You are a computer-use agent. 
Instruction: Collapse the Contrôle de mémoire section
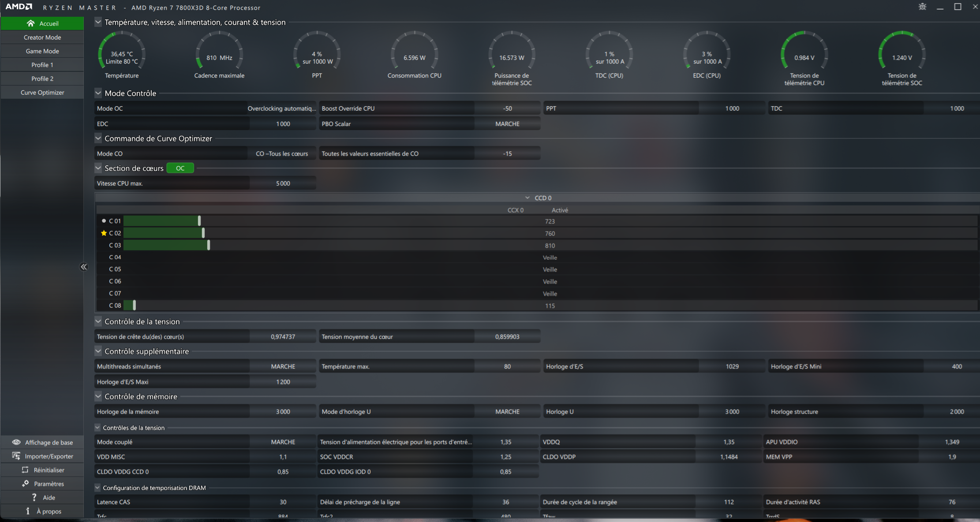[x=98, y=396]
